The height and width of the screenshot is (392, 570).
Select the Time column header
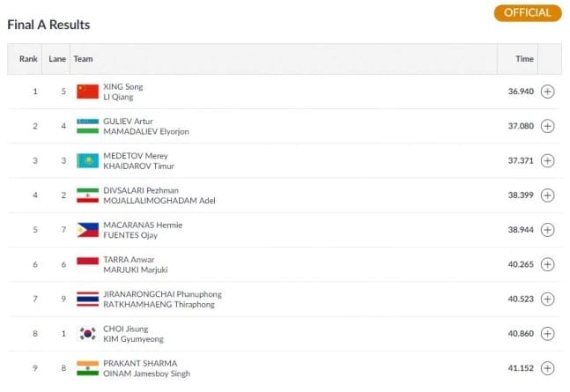click(524, 59)
